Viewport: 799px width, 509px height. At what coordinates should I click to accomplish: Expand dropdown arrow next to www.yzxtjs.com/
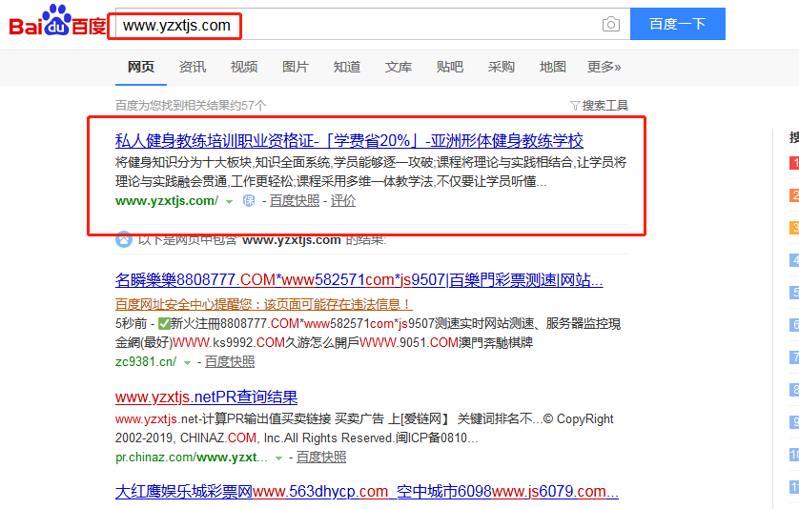click(x=229, y=202)
